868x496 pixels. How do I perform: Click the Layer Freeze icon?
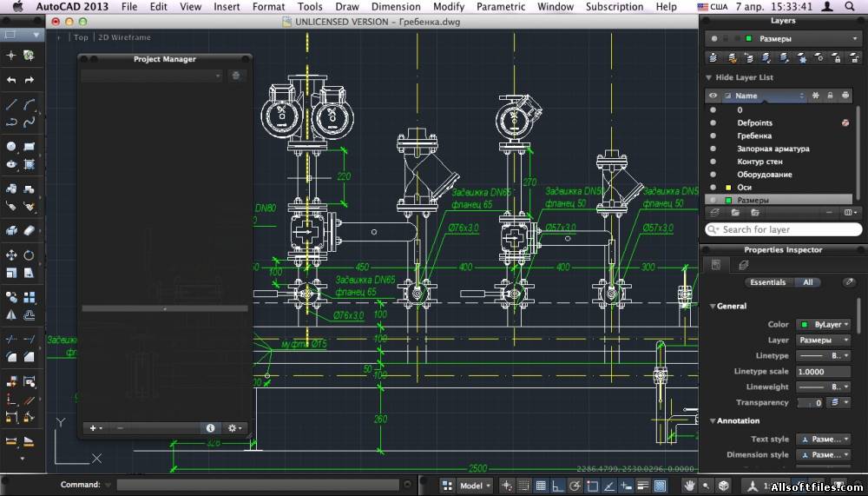[801, 57]
